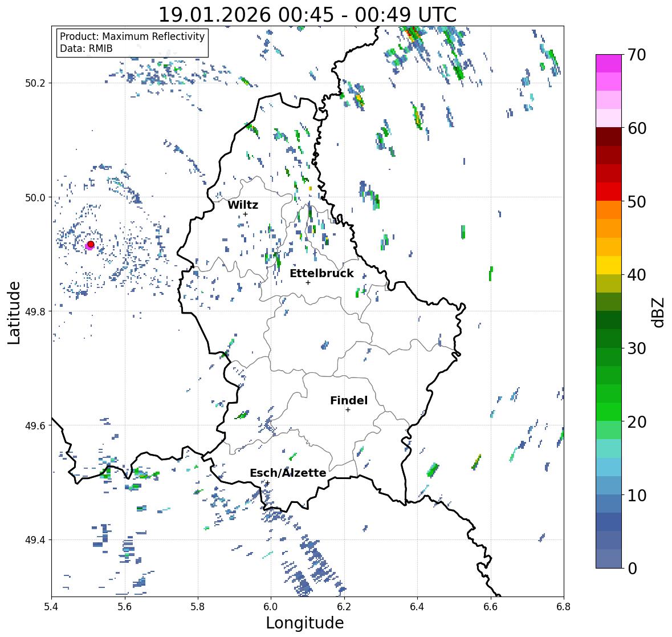Click the 6.8 longitude tick label

564,606
